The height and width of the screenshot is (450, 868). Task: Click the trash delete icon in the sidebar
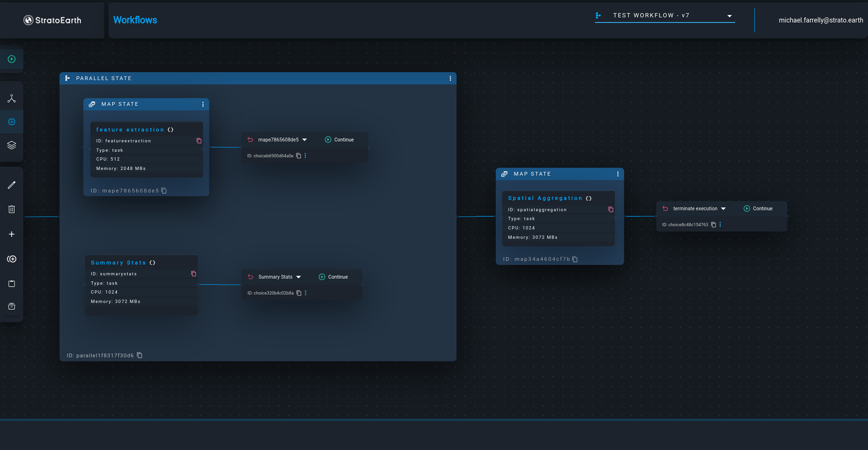point(12,209)
